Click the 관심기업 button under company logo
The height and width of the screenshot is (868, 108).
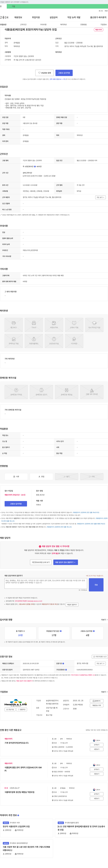(x=10, y=709)
